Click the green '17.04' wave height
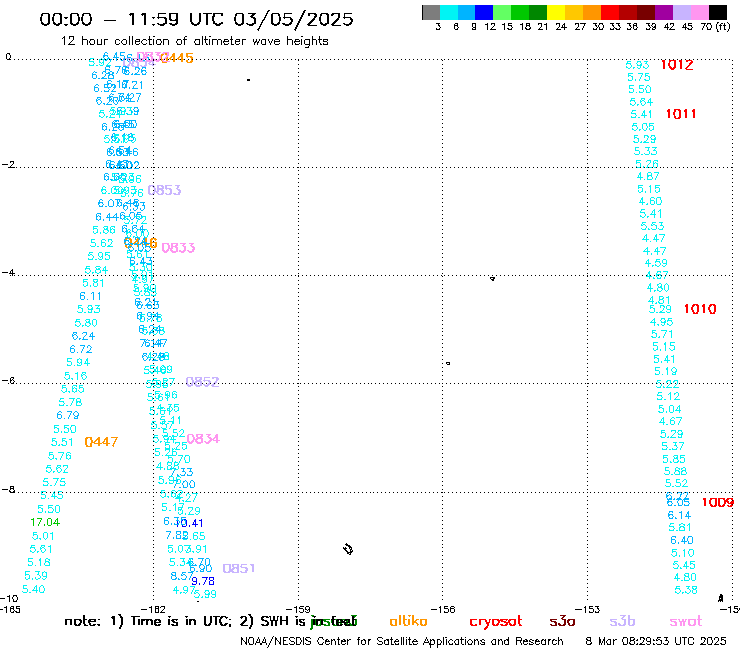This screenshot has width=740, height=650. (45, 523)
